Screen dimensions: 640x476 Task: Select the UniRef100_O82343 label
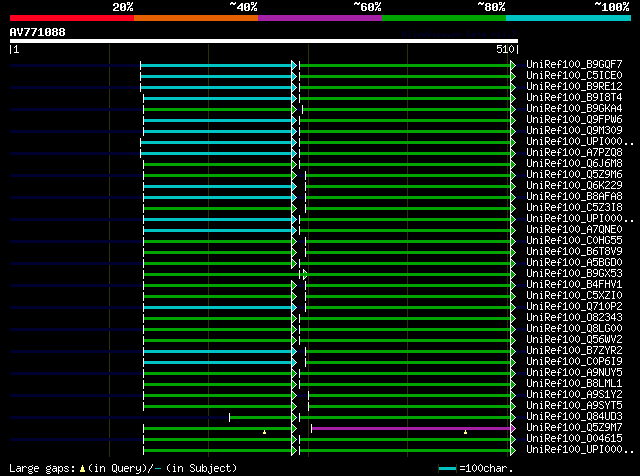(x=574, y=318)
